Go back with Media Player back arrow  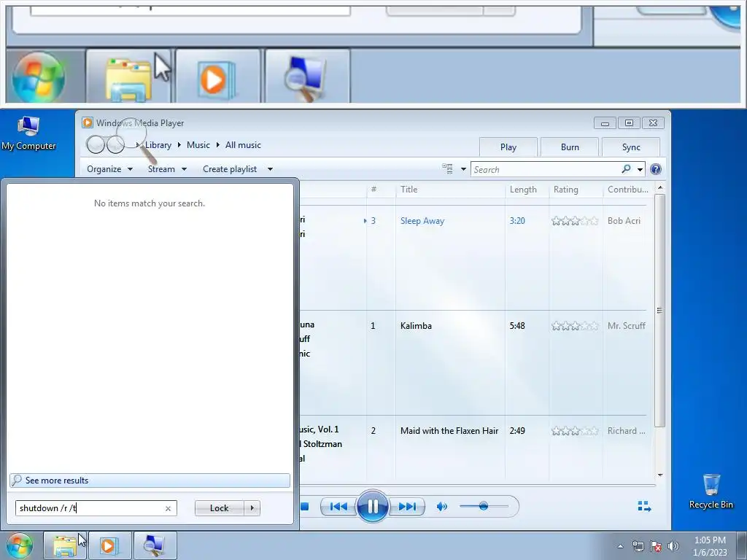click(96, 144)
